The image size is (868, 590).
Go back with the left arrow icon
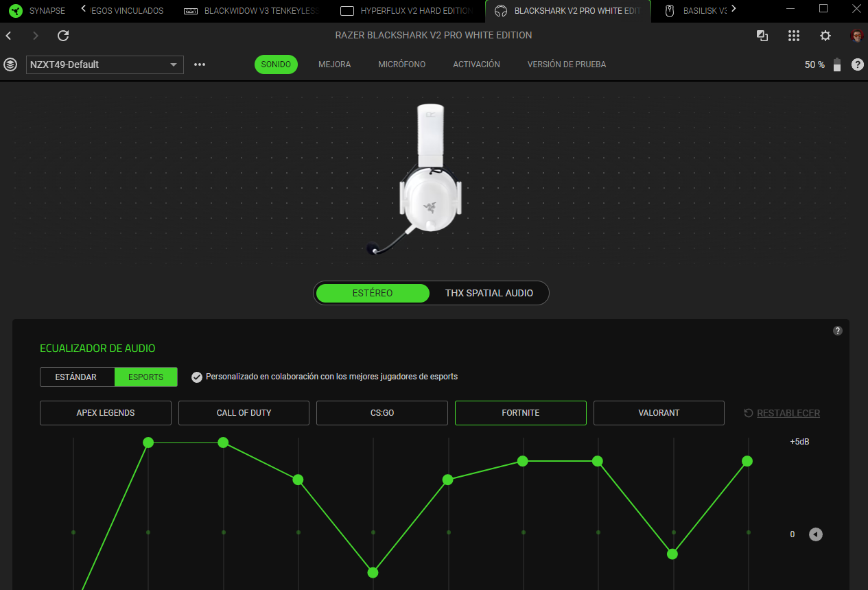[9, 36]
